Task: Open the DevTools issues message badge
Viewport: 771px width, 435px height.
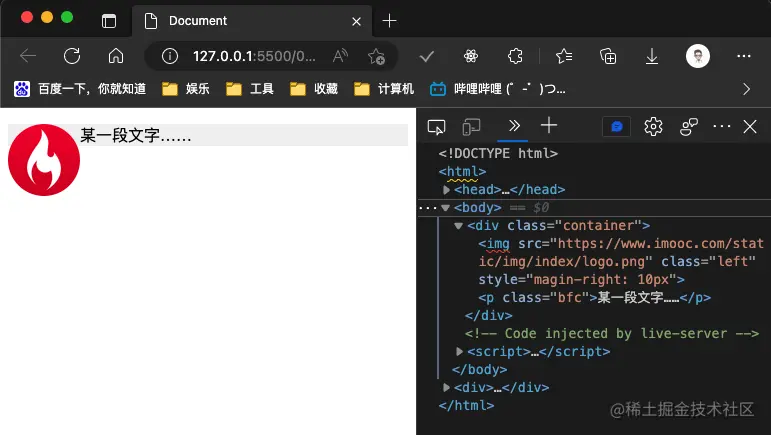Action: pyautogui.click(x=617, y=127)
